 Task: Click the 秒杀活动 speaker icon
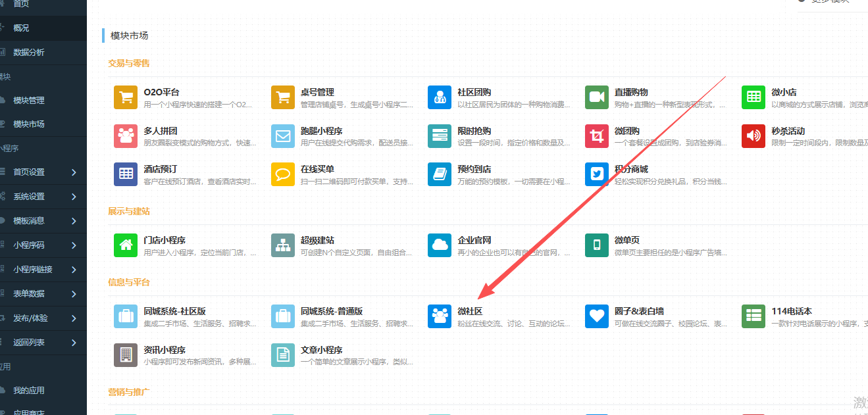(x=753, y=136)
